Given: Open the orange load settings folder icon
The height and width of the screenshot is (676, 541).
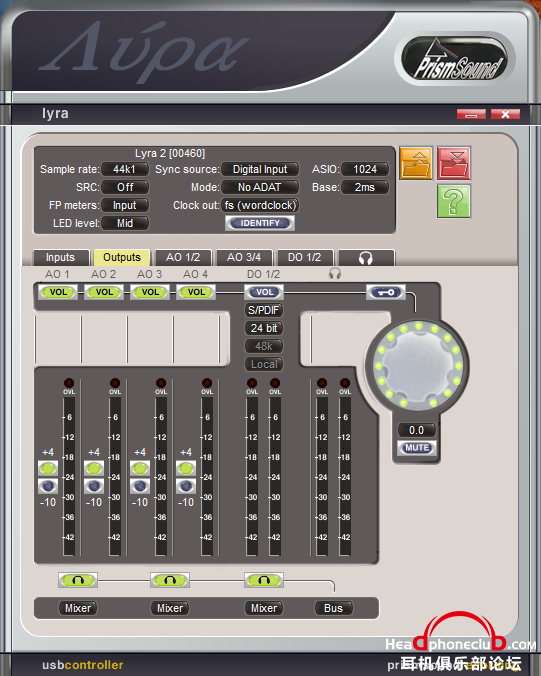Looking at the screenshot, I should click(416, 163).
